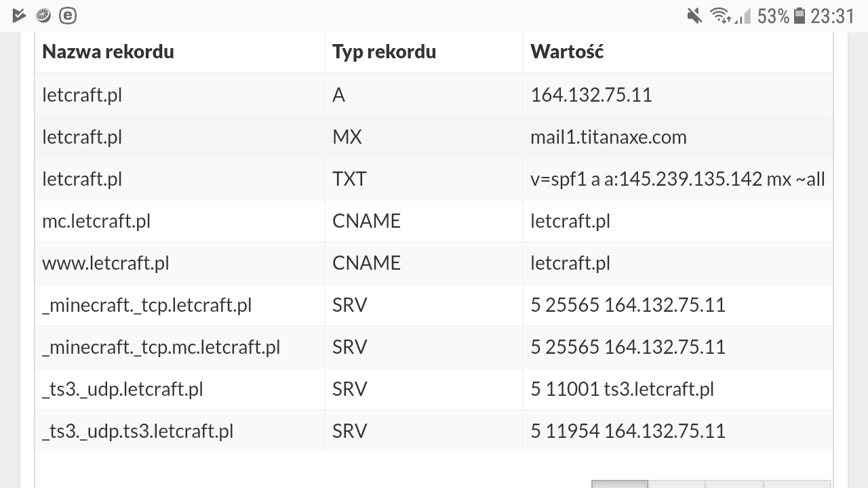
Task: Tap the 'e' app notification icon
Action: pos(68,15)
